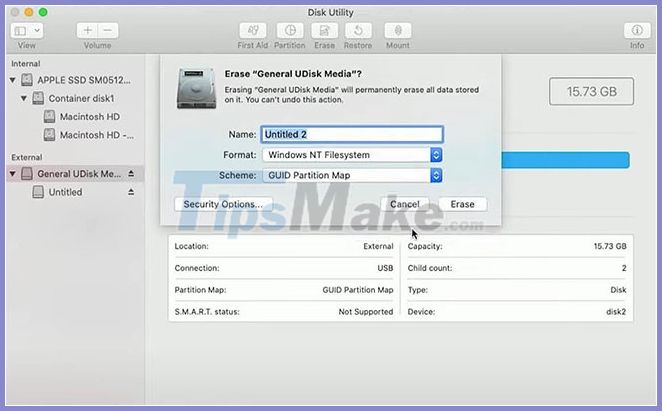This screenshot has height=411, width=662.
Task: Click the blue disk usage bar
Action: (565, 160)
